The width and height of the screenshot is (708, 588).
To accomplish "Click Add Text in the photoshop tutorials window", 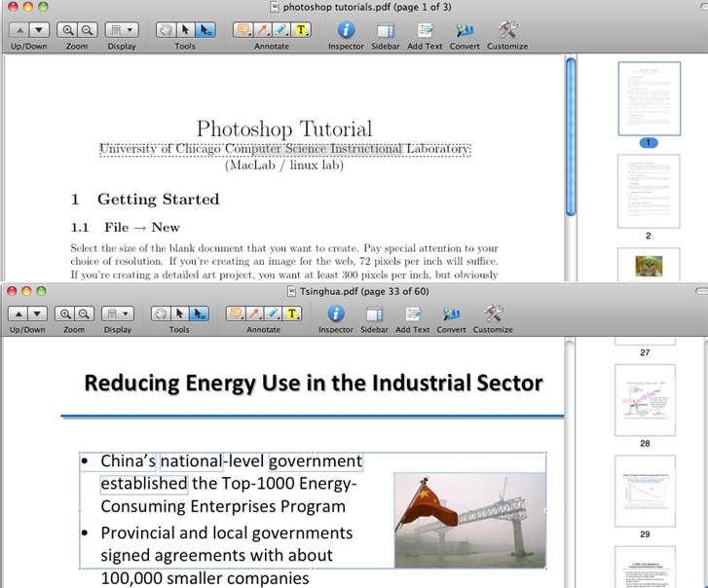I will (x=425, y=30).
